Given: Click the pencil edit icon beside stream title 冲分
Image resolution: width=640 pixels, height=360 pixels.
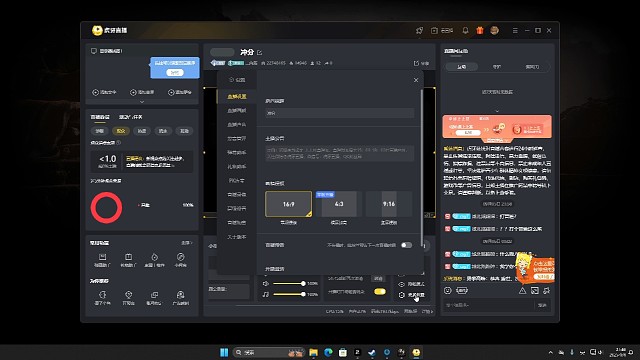Looking at the screenshot, I should point(260,53).
